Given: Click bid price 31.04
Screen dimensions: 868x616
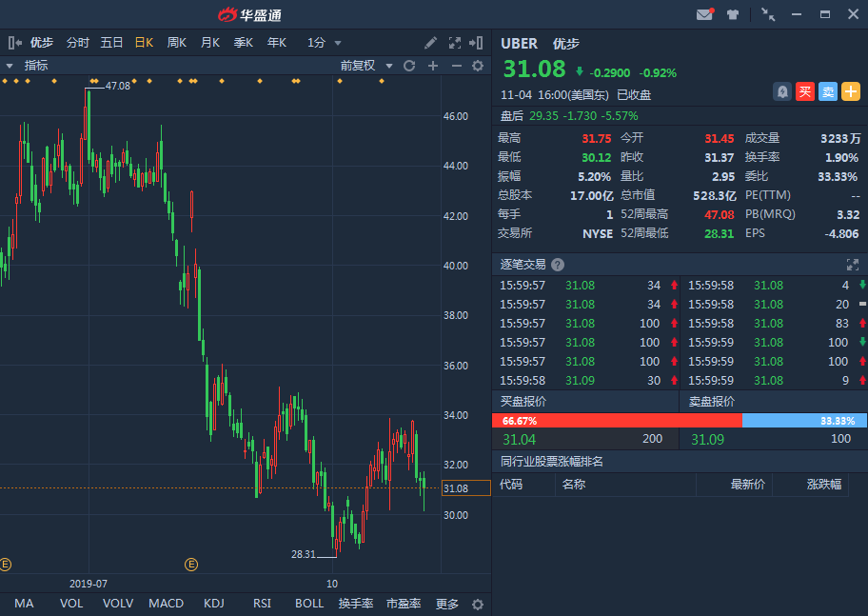Looking at the screenshot, I should pyautogui.click(x=520, y=440).
